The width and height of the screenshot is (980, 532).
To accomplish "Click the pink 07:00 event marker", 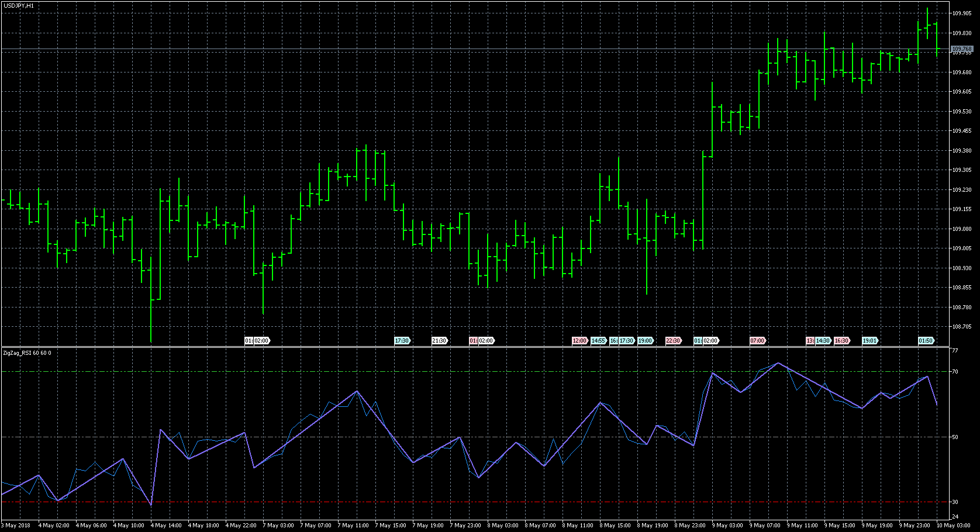I will point(757,341).
